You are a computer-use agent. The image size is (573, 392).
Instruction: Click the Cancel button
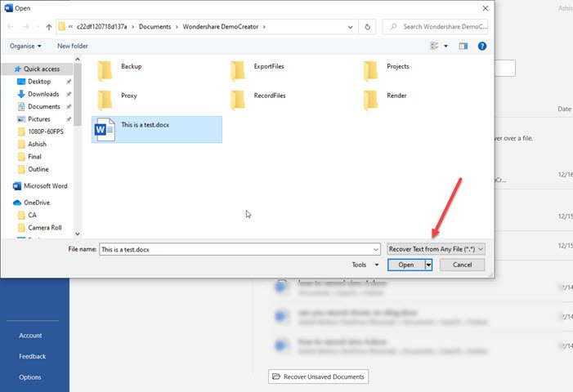tap(463, 265)
